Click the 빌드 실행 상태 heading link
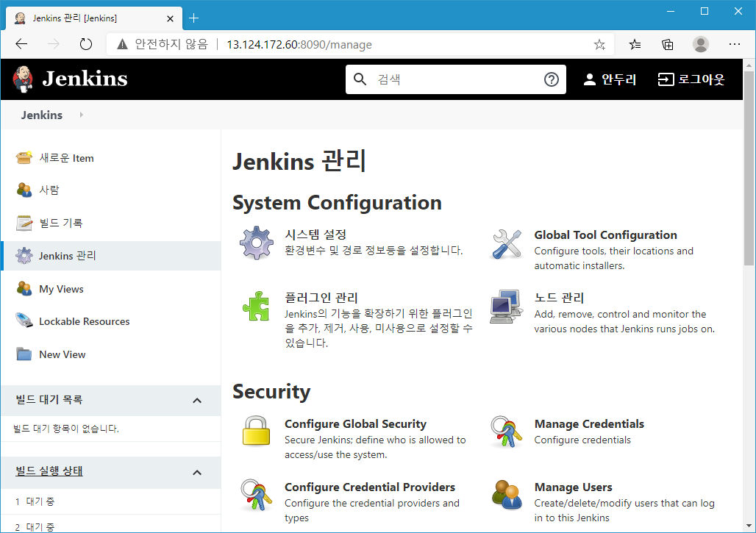This screenshot has height=533, width=756. [x=49, y=471]
